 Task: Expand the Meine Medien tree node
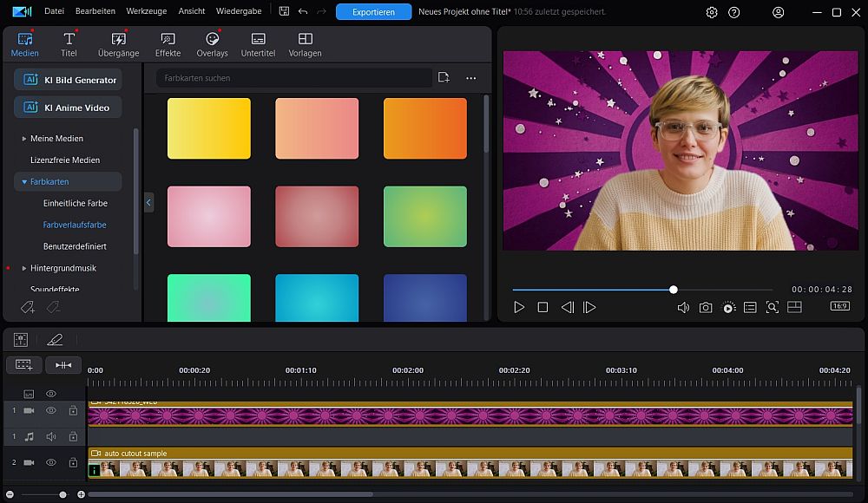[x=24, y=139]
